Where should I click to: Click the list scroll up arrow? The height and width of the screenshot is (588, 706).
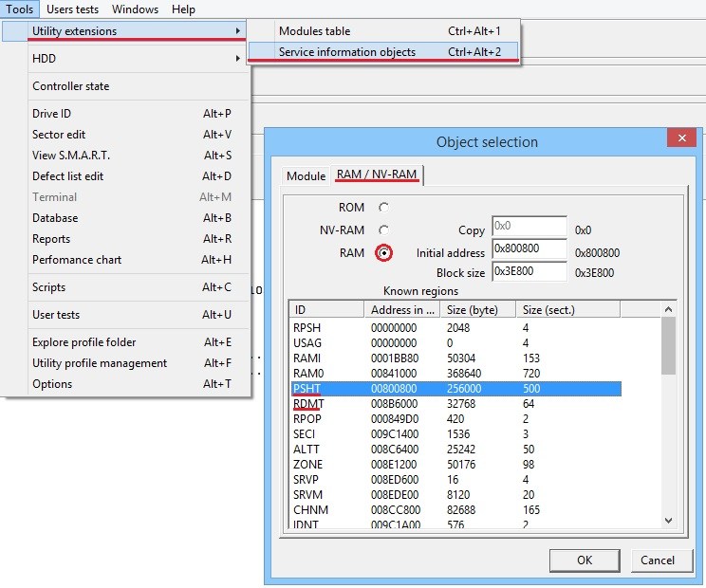click(x=669, y=309)
